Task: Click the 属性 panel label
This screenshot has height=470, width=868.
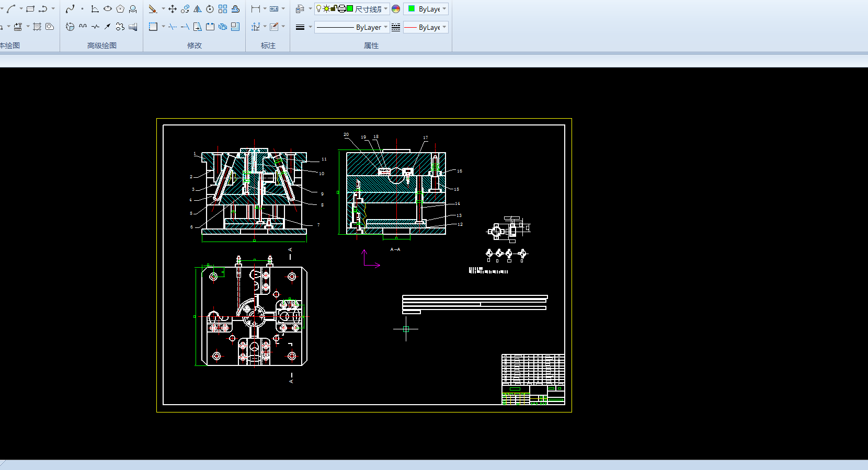Action: pos(371,45)
